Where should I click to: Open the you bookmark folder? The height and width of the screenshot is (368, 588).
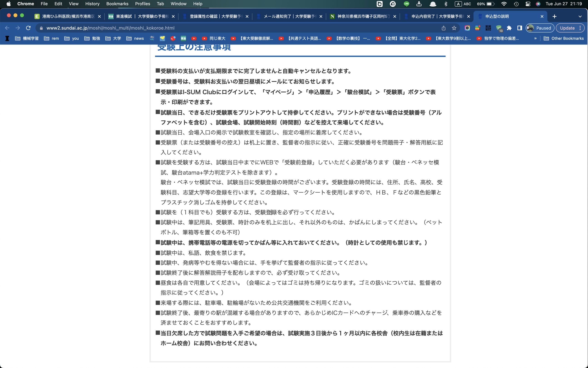(x=72, y=38)
